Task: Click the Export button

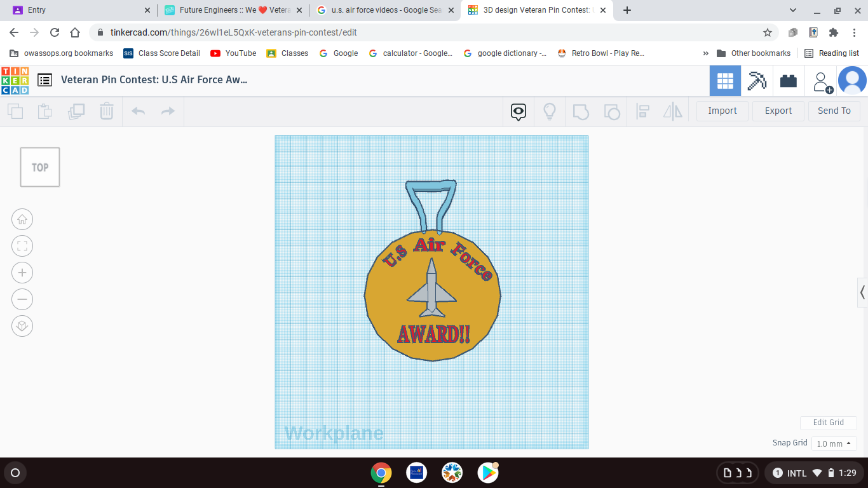Action: click(778, 111)
